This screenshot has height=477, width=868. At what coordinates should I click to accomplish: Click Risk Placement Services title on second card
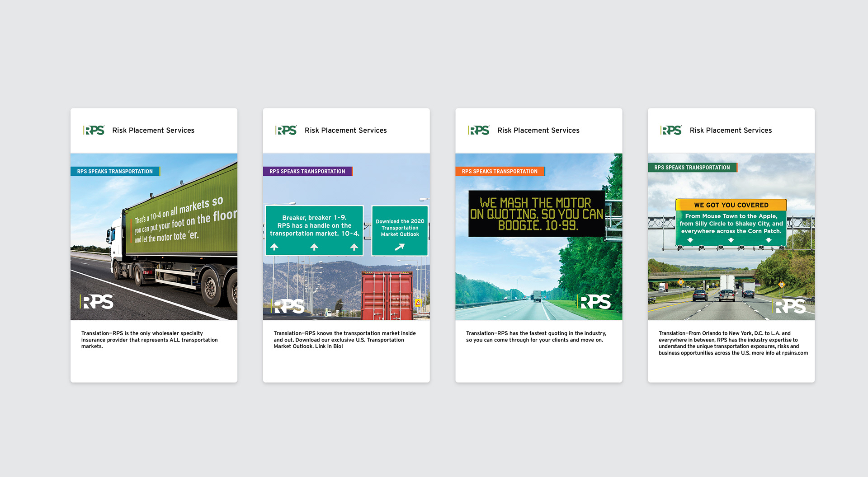point(346,130)
